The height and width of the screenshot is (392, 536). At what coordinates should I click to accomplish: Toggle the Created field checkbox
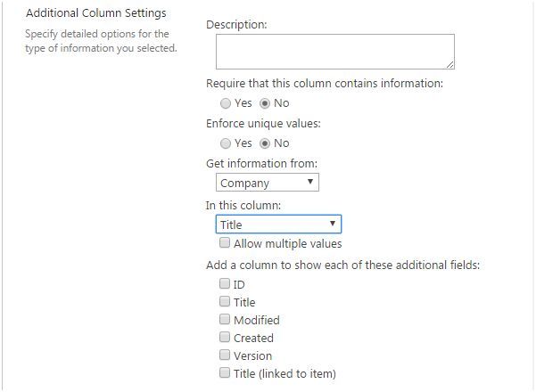click(x=225, y=338)
